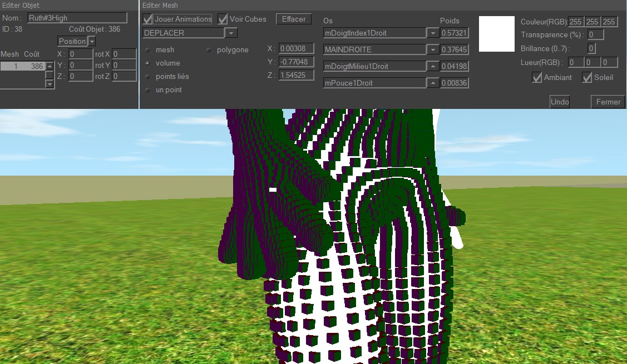Click the mesh list scroll-down arrow

(50, 84)
